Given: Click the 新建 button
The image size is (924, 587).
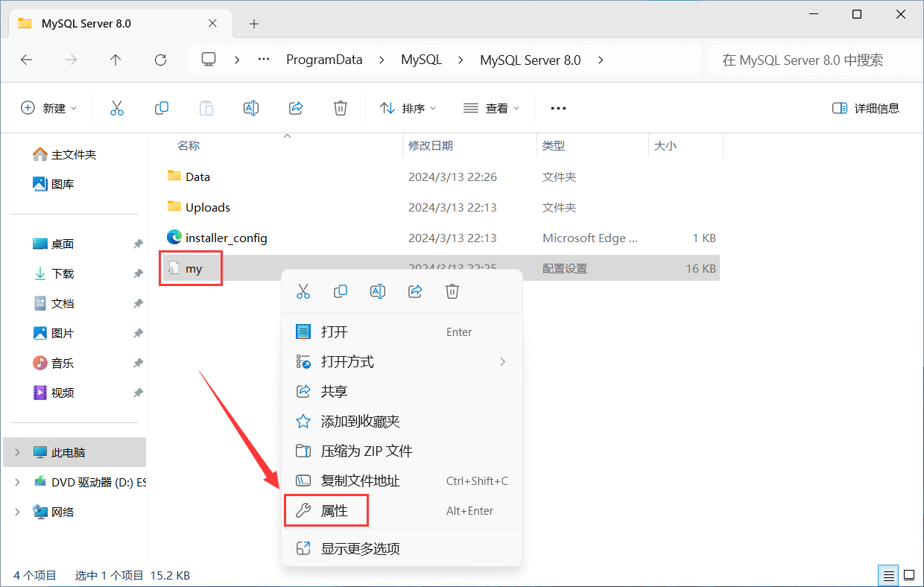Looking at the screenshot, I should 48,108.
